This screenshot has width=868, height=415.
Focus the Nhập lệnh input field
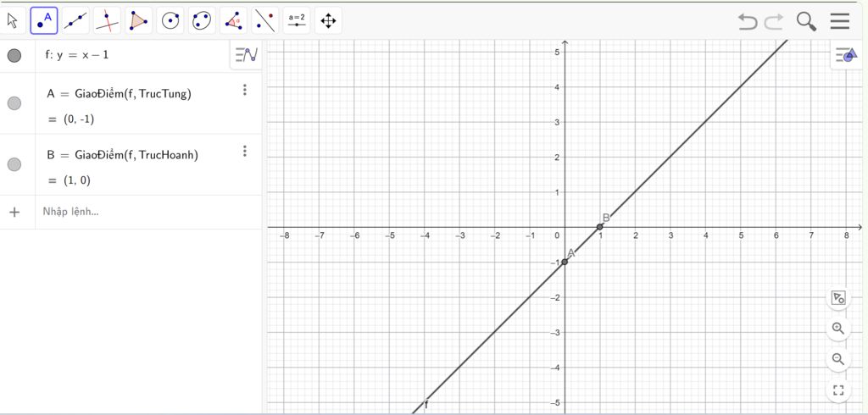149,212
